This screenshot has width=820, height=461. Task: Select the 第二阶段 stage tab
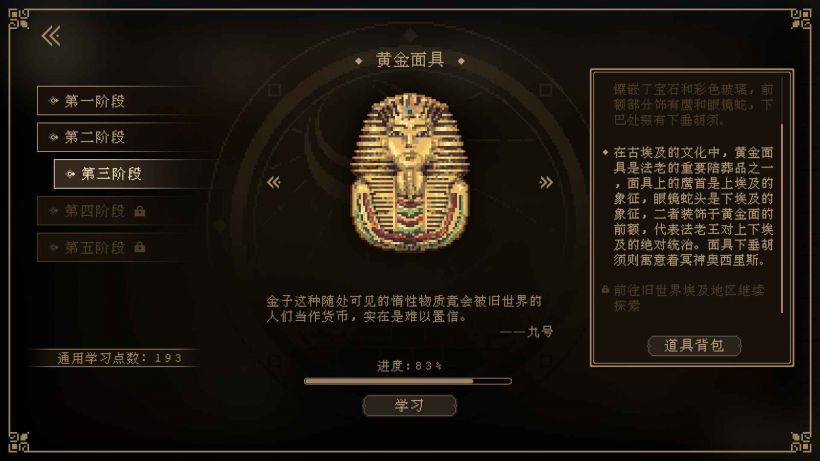pyautogui.click(x=121, y=137)
